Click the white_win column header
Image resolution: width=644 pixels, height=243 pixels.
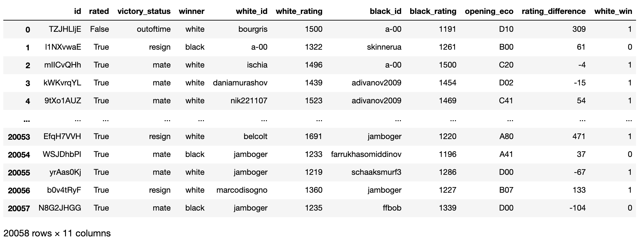tap(613, 11)
